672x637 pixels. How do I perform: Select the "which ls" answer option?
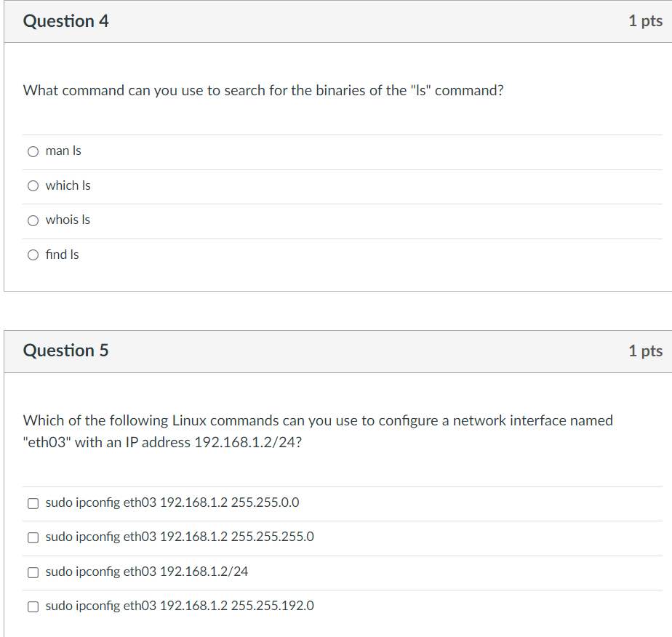pyautogui.click(x=33, y=185)
